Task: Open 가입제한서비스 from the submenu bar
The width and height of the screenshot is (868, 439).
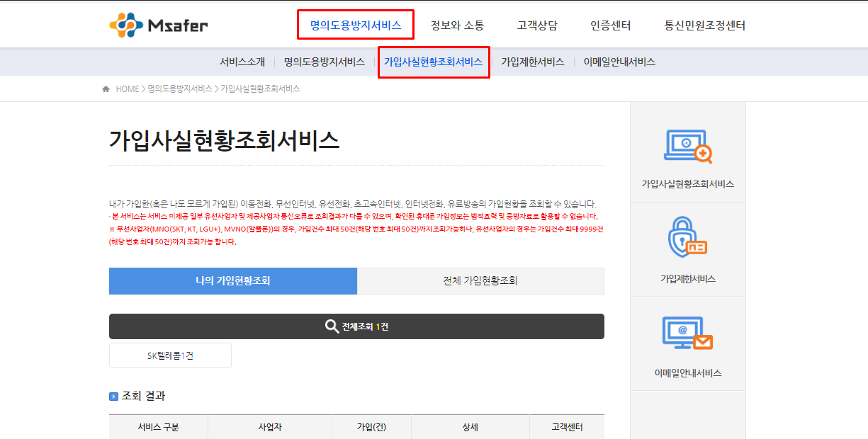Action: 532,62
